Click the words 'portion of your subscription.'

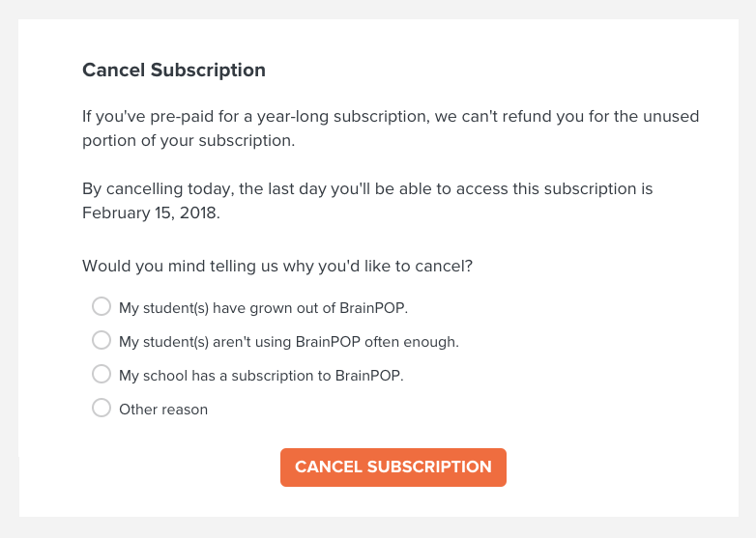189,141
